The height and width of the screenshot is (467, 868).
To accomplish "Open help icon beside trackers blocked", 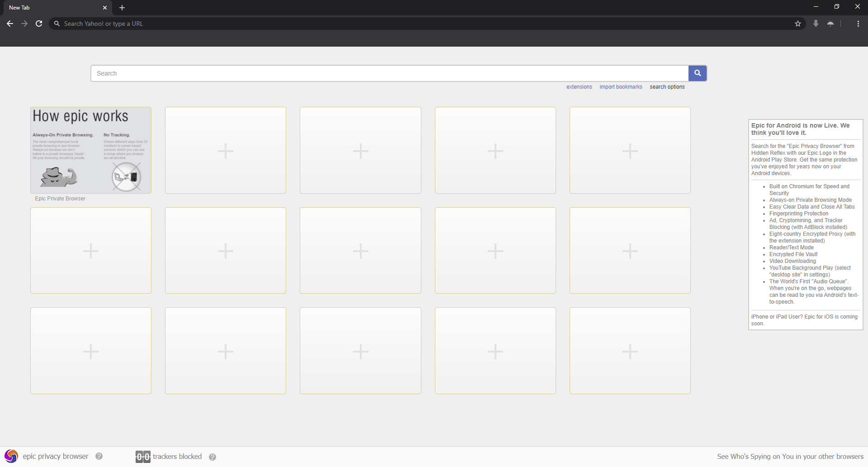I will pos(212,457).
